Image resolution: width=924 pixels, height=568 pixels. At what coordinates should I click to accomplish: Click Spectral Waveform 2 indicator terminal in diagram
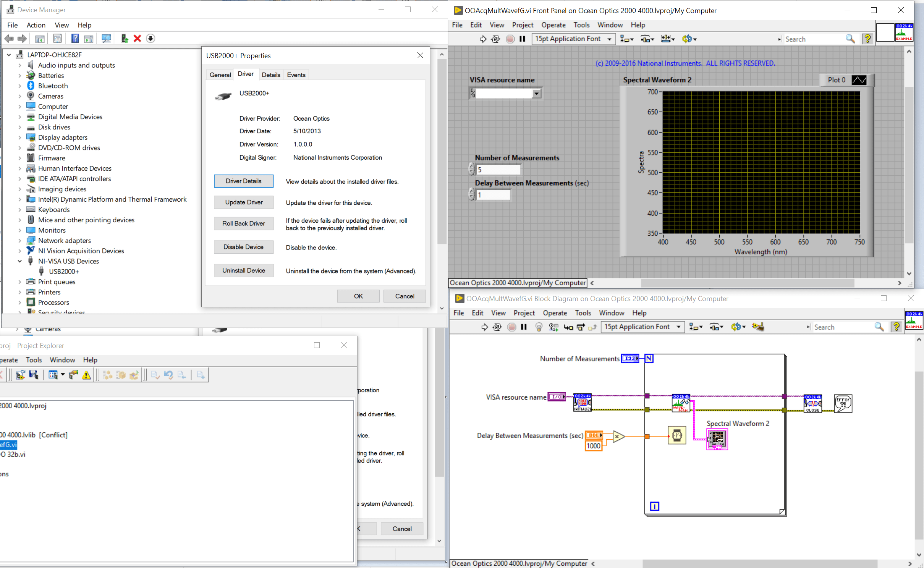[x=717, y=439]
